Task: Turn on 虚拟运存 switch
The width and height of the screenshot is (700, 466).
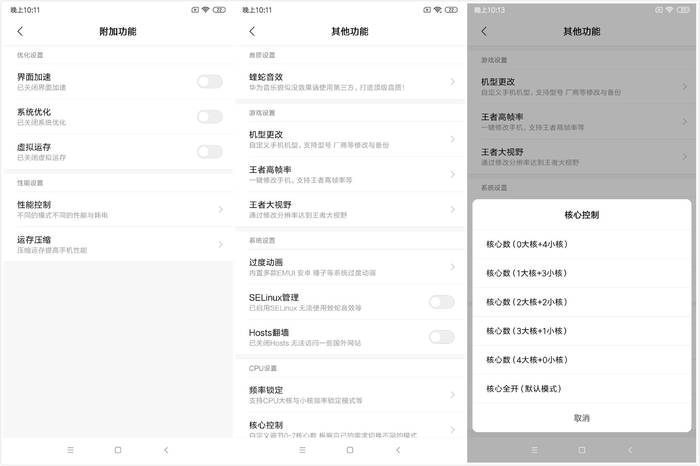Action: click(x=210, y=152)
